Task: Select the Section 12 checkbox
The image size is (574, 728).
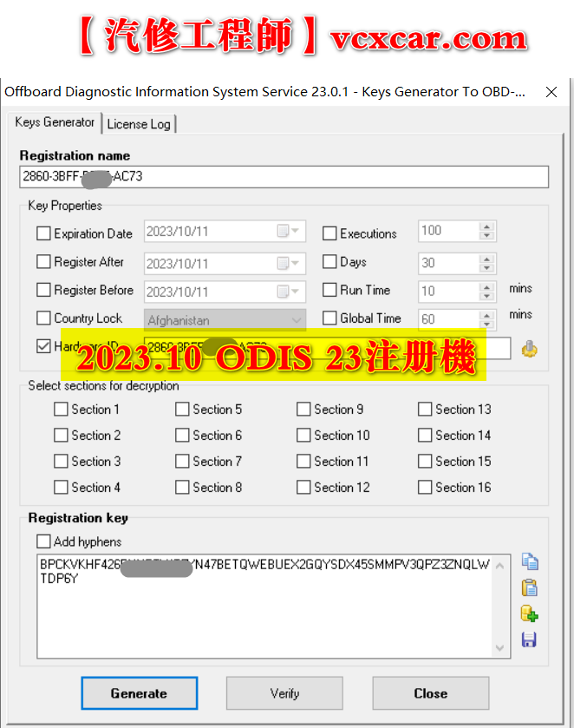Action: 303,487
